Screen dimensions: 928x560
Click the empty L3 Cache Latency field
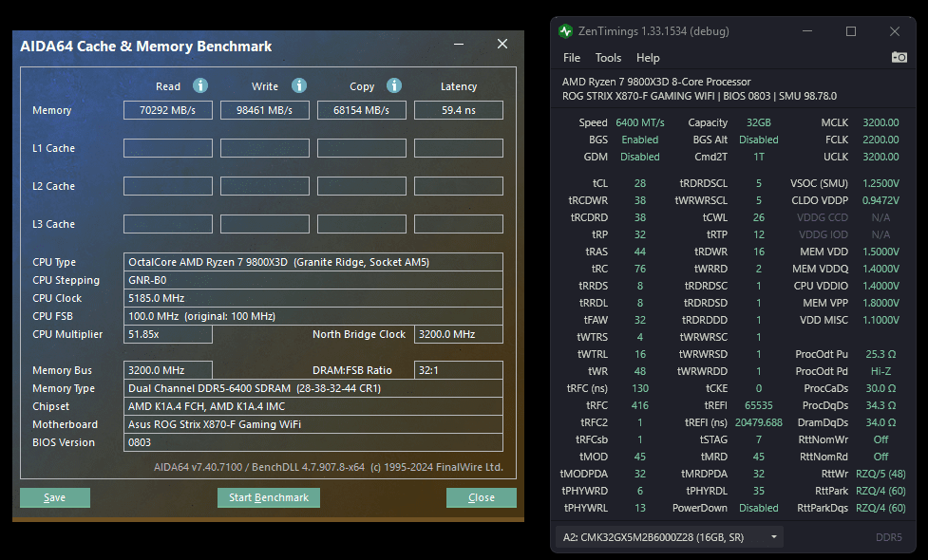pos(459,224)
